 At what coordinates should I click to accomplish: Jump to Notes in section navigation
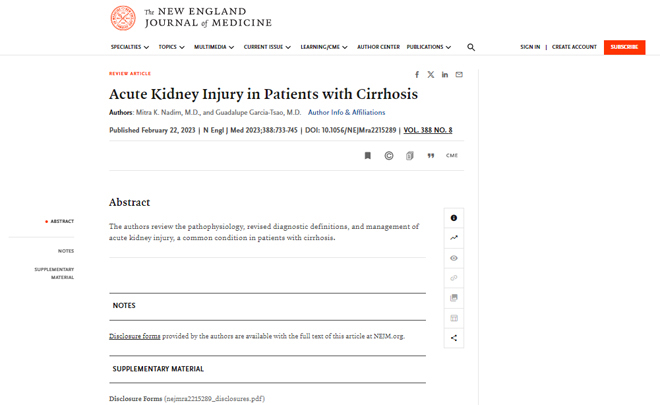pyautogui.click(x=66, y=251)
